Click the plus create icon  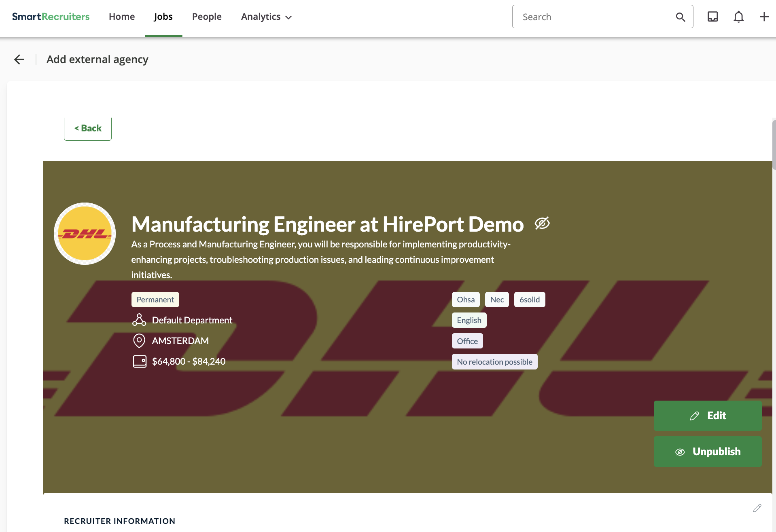764,17
